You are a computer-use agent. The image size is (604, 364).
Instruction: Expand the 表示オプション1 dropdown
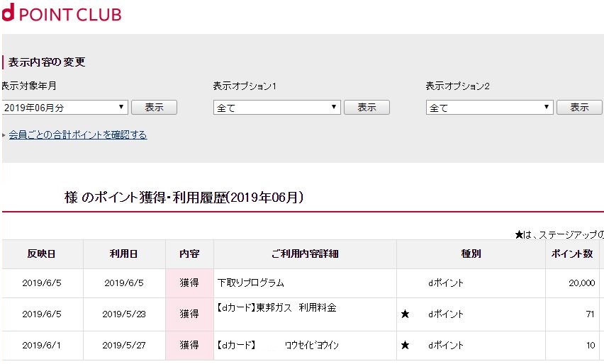pyautogui.click(x=277, y=108)
